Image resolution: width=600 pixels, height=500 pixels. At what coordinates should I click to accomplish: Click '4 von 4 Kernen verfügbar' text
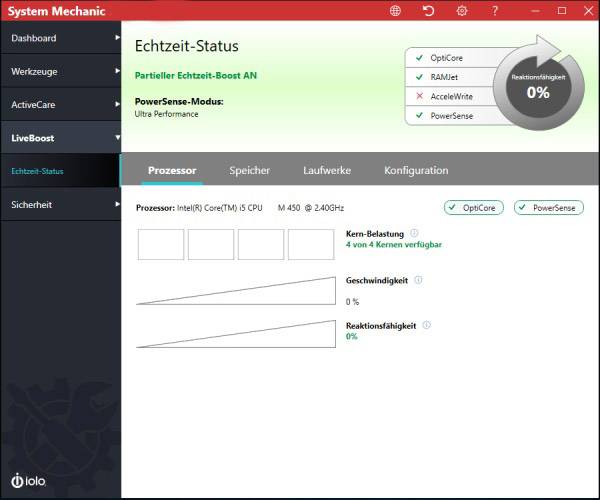pos(394,244)
